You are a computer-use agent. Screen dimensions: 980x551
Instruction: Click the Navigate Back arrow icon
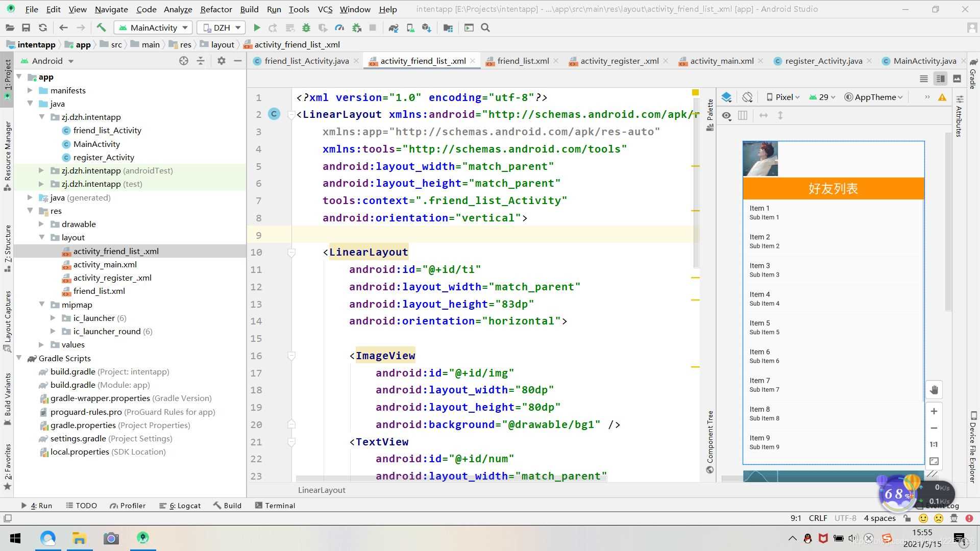point(63,28)
